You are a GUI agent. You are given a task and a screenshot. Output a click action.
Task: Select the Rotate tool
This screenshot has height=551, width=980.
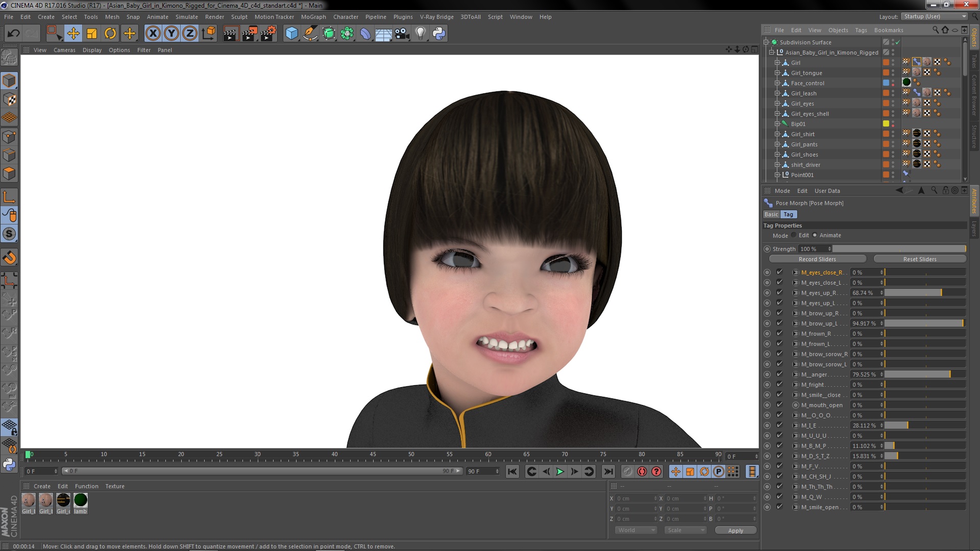(110, 34)
